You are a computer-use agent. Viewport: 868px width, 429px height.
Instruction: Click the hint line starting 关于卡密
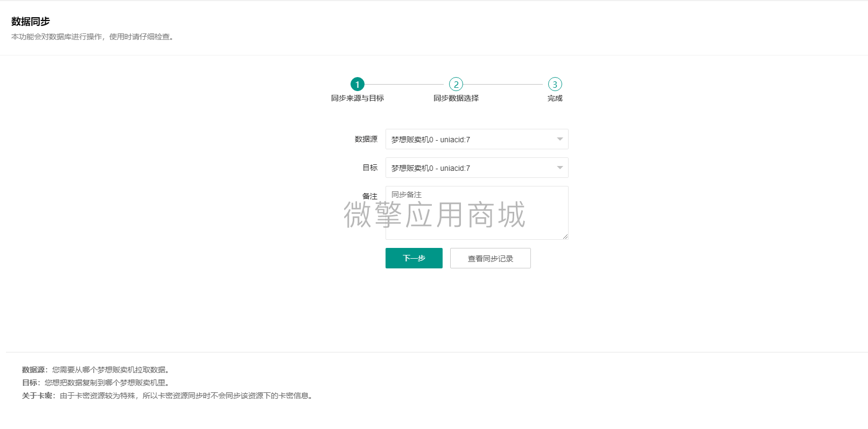click(169, 396)
